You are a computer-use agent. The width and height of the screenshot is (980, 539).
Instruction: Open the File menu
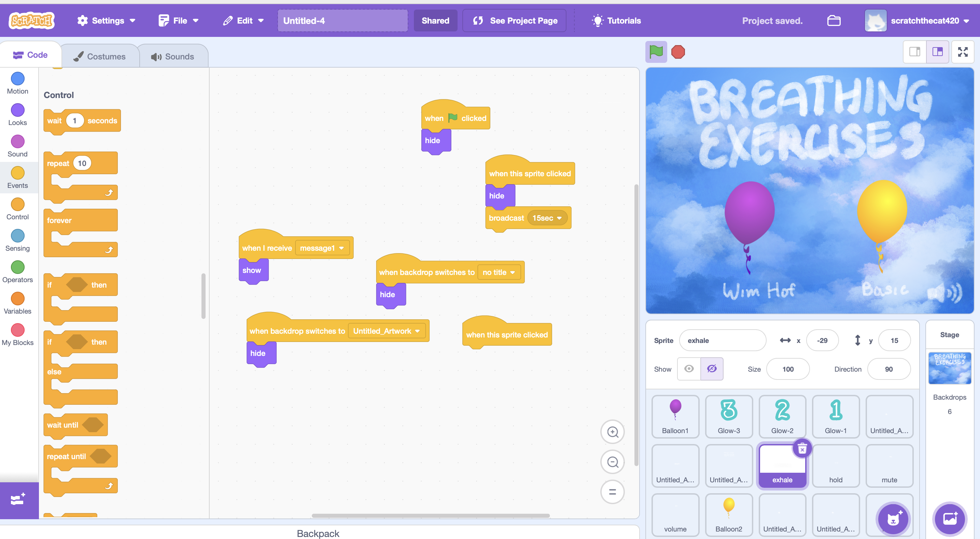coord(179,20)
